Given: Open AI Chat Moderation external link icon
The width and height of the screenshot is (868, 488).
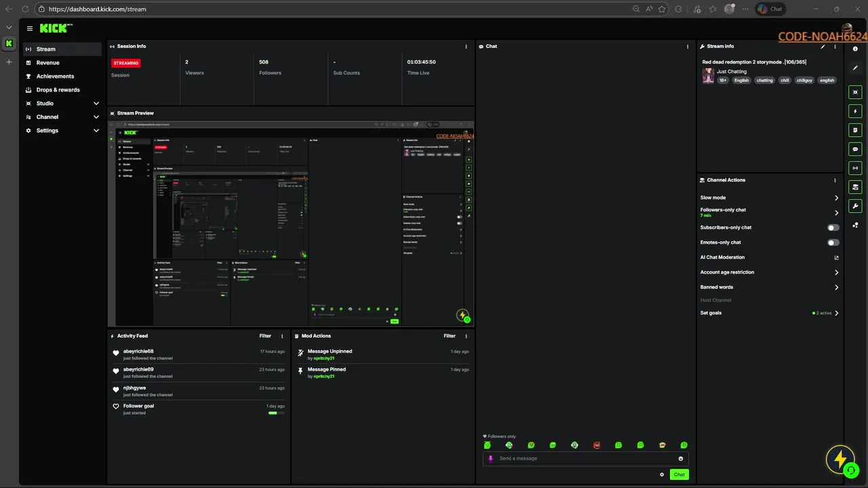Looking at the screenshot, I should click(x=836, y=258).
